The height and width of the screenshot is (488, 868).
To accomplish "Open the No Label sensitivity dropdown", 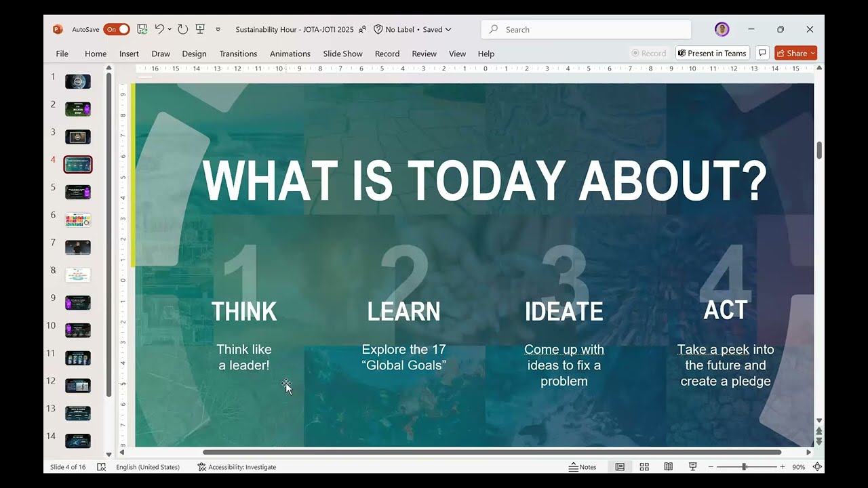I will 412,29.
